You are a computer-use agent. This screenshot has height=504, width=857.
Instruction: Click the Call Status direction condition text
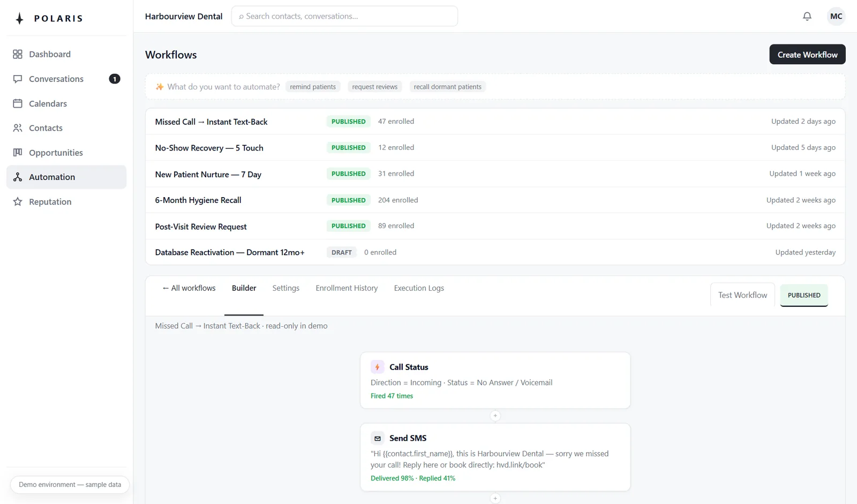(x=461, y=382)
